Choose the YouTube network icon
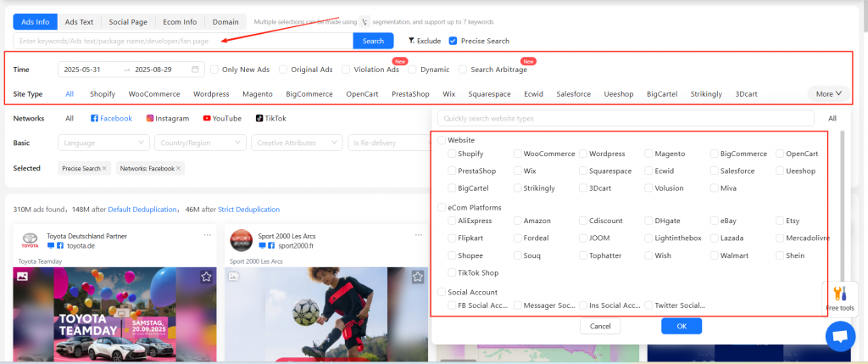This screenshot has height=364, width=868. 207,119
